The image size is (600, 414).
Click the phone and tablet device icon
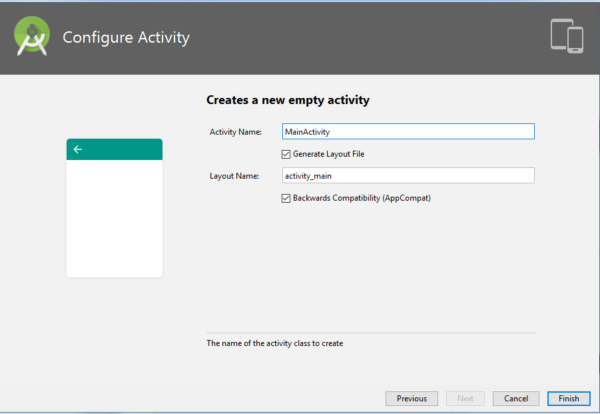566,35
